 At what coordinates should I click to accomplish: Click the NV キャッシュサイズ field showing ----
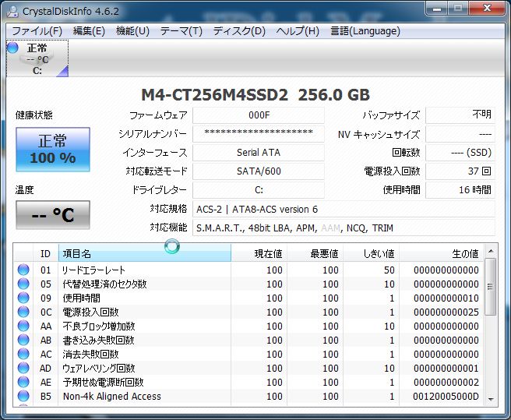point(460,134)
